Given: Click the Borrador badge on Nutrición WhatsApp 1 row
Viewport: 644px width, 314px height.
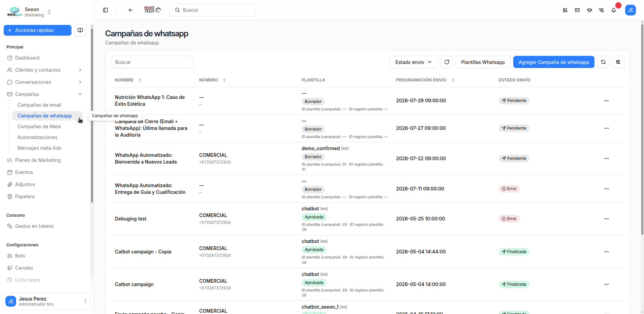Looking at the screenshot, I should 313,102.
